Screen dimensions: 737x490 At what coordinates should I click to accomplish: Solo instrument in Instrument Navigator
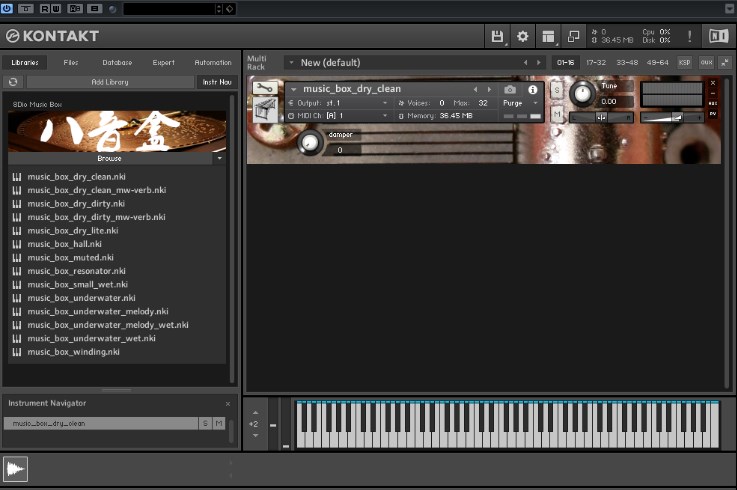coord(205,423)
